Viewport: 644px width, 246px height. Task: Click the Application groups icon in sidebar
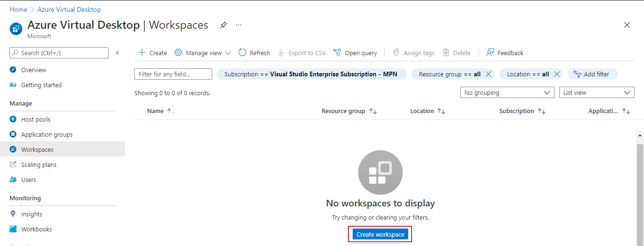click(13, 134)
